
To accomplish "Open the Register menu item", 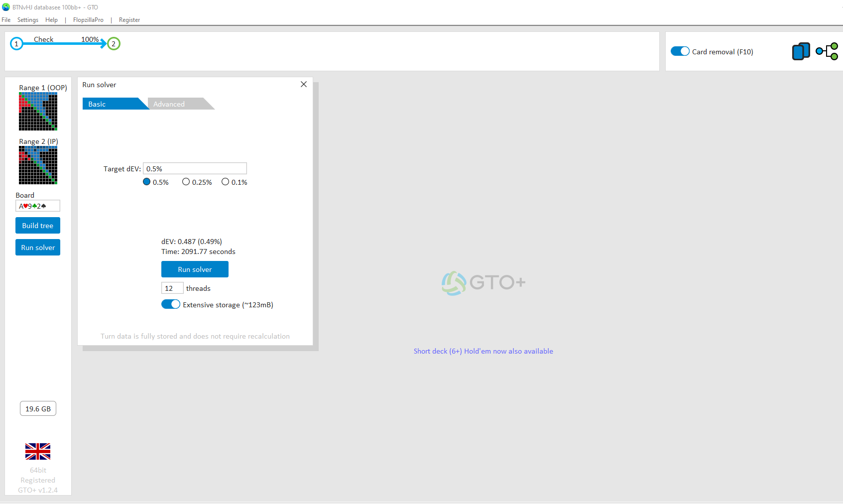I will 129,20.
